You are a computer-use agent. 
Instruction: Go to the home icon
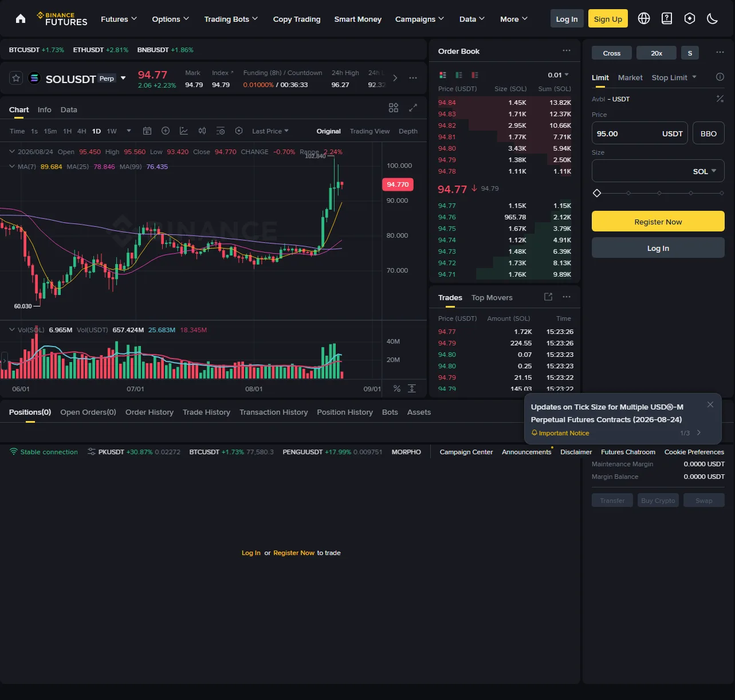pos(21,18)
